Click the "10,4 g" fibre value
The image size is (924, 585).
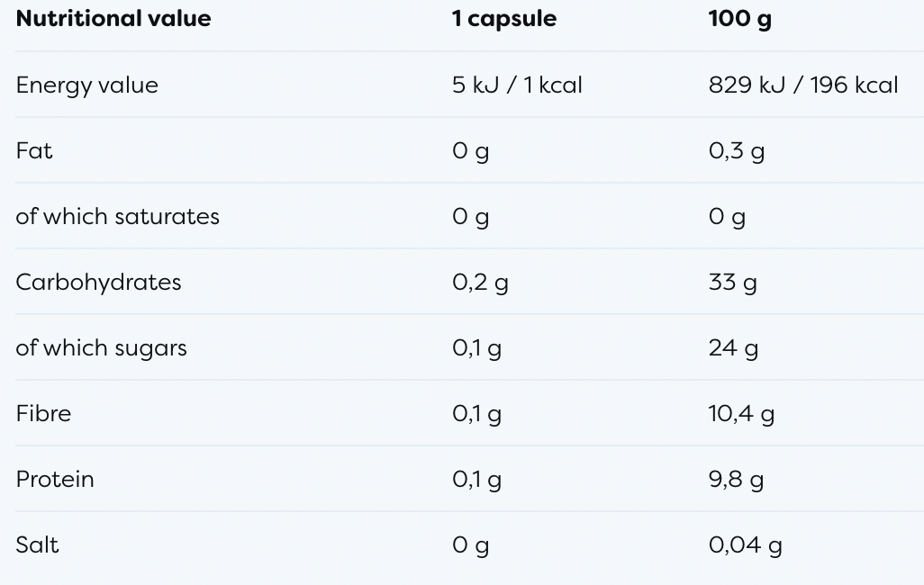click(x=741, y=414)
